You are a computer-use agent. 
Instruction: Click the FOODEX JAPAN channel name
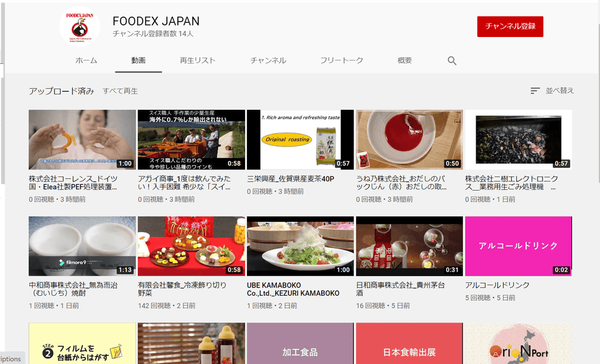coord(156,21)
